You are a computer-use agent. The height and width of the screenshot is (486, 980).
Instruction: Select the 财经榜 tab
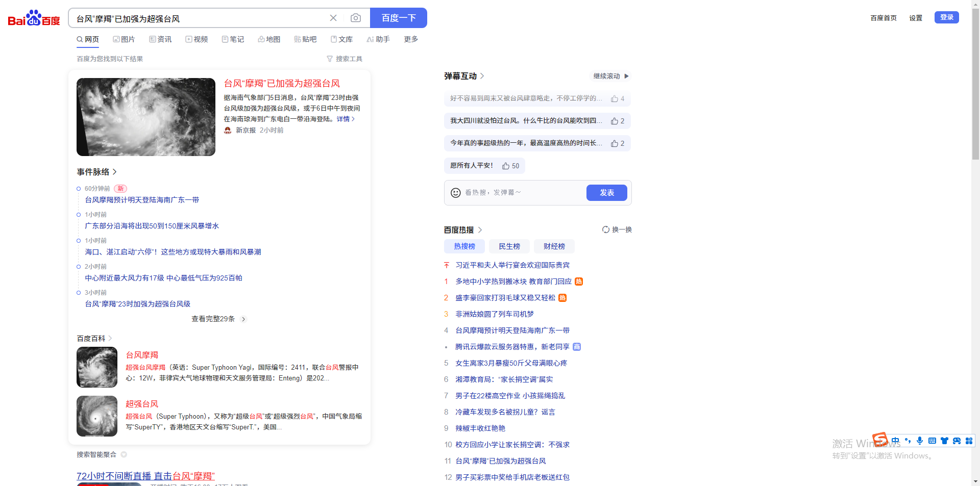pos(554,246)
